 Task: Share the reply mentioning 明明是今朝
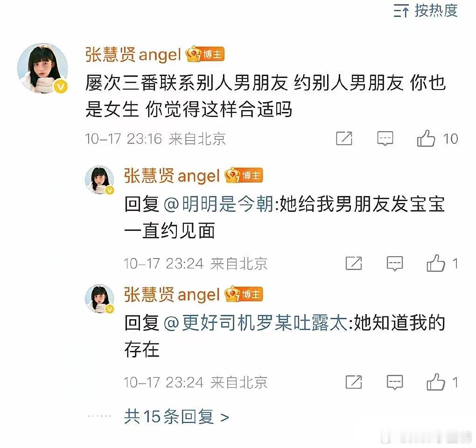[x=354, y=263]
